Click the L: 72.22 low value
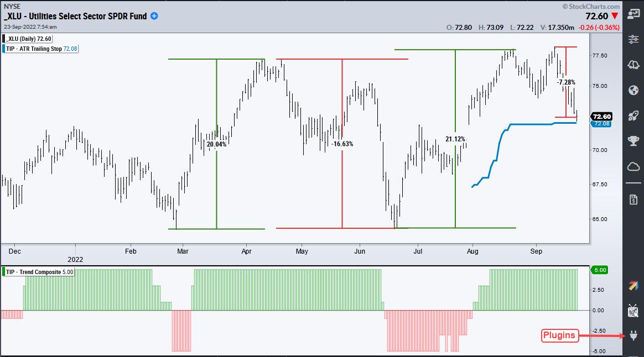The image size is (644, 357). [522, 28]
